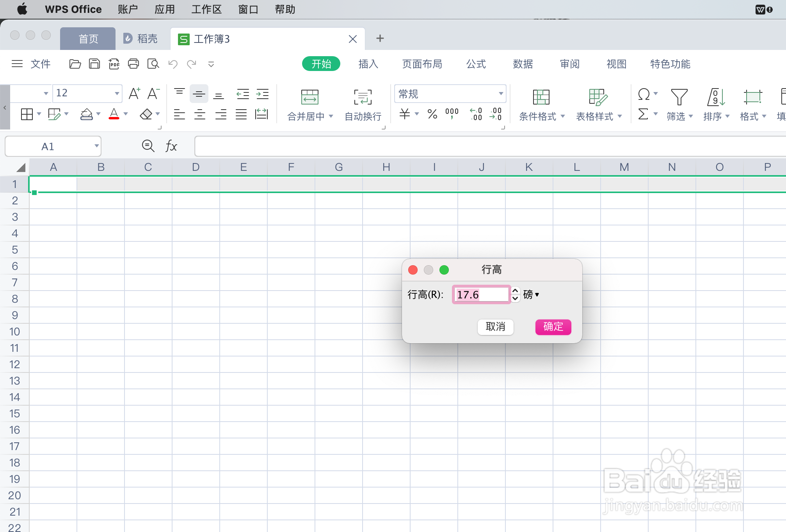Click the increase font size icon
The width and height of the screenshot is (786, 532).
[x=134, y=94]
